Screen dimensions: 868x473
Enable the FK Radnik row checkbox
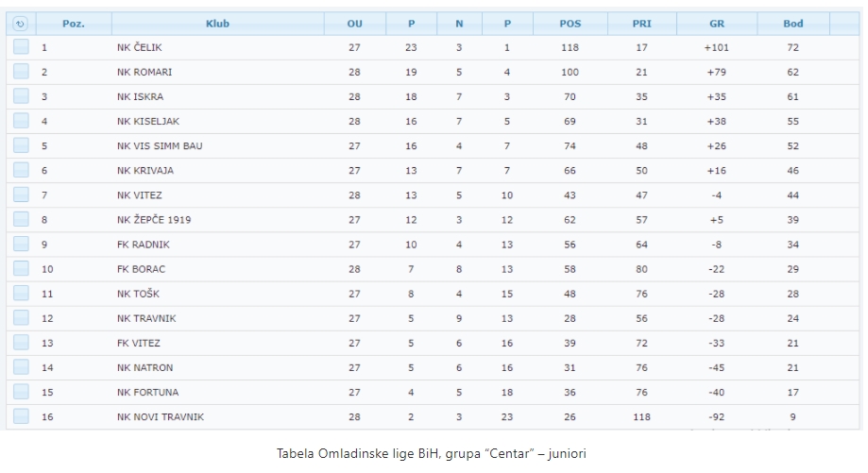point(21,244)
